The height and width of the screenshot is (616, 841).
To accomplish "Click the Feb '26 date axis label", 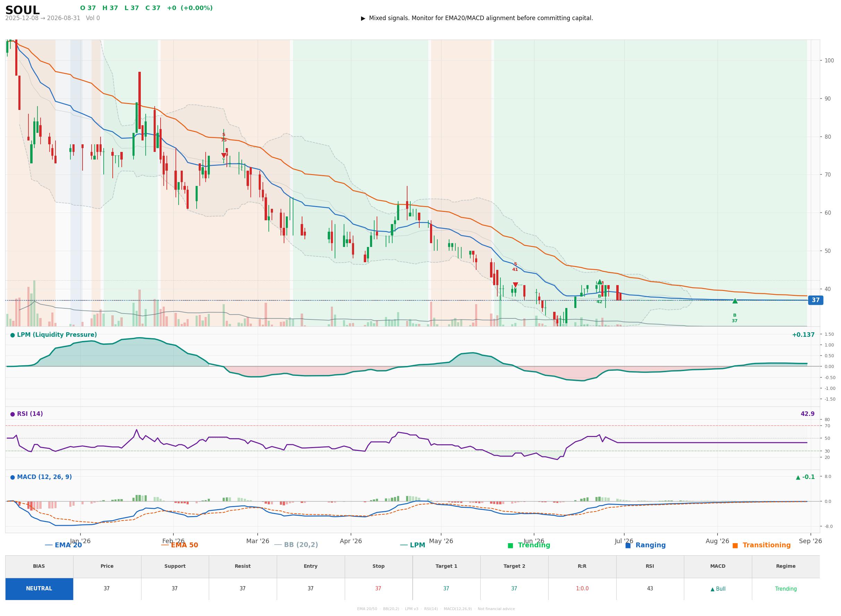I will (173, 541).
